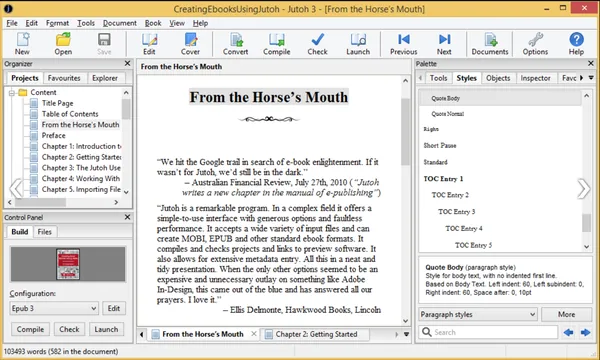Go to the Previous document
The image size is (600, 360).
click(x=403, y=44)
